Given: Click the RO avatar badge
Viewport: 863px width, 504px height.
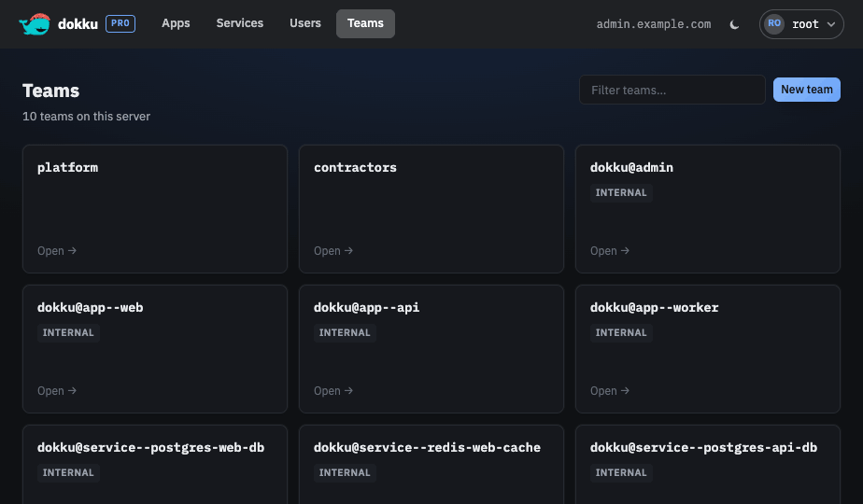Looking at the screenshot, I should point(774,23).
